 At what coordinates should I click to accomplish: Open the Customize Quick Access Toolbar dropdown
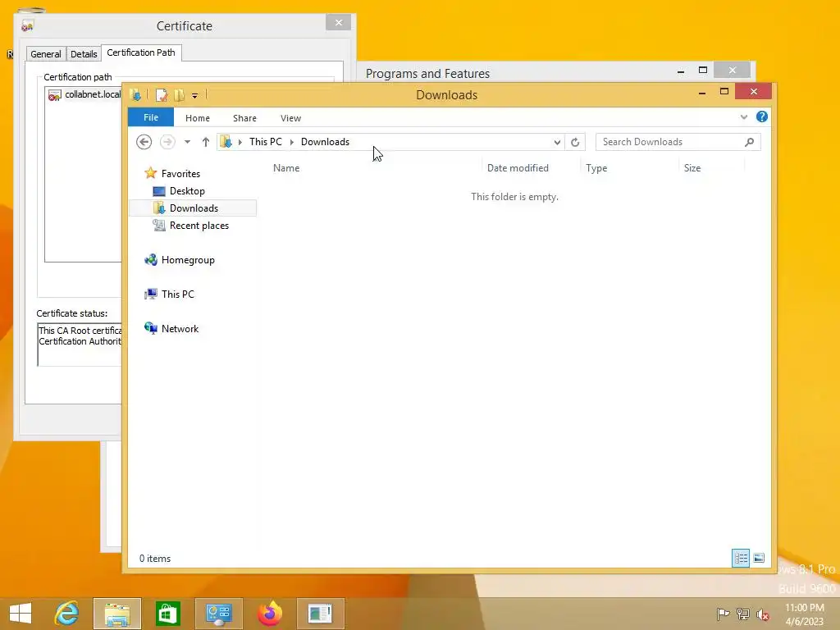(195, 96)
